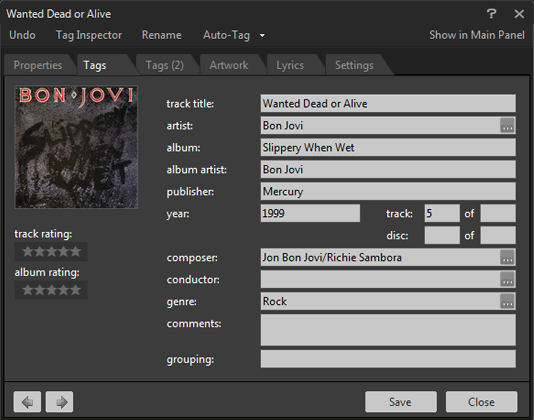Choose Rename in the toolbar

click(x=161, y=35)
